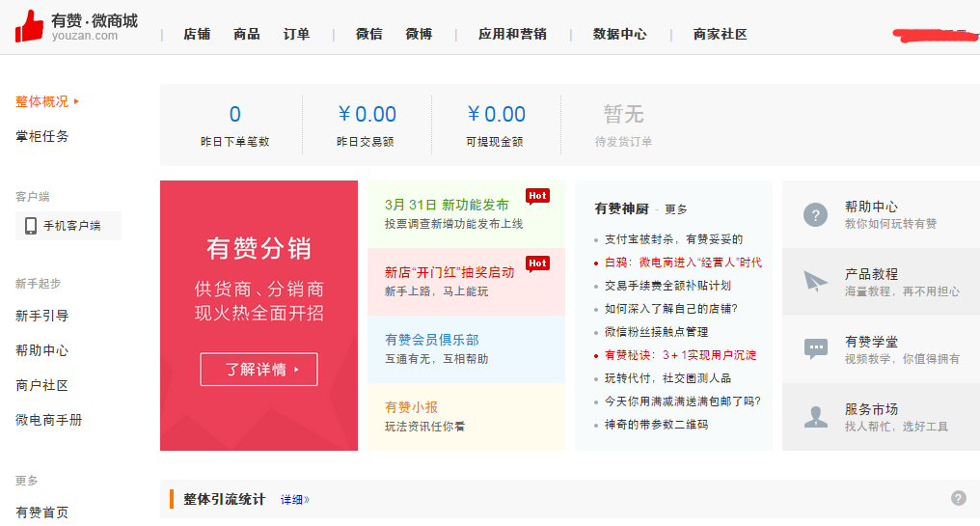Click 详细 link beside 整体引流统计
980x526 pixels.
point(294,499)
